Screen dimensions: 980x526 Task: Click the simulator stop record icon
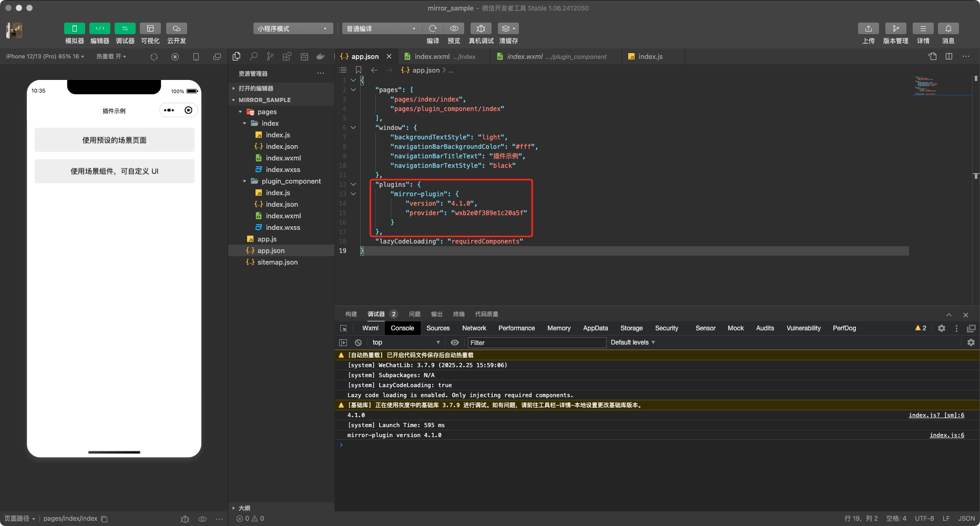pos(175,57)
